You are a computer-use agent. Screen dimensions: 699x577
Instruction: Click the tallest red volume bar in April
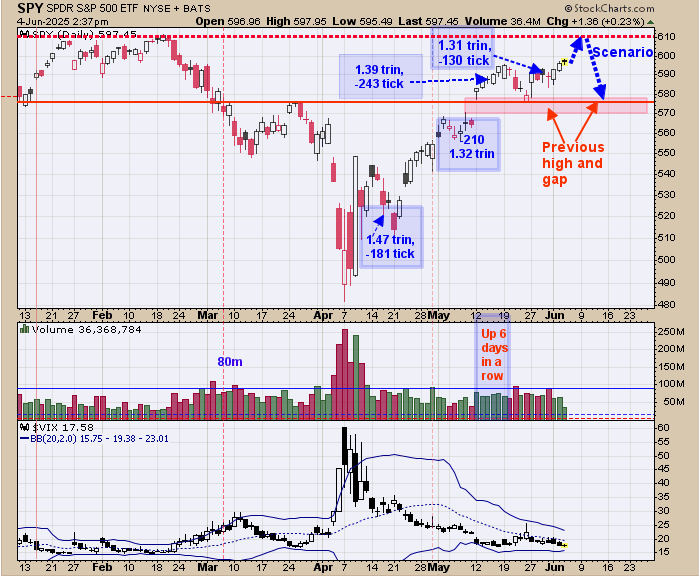(x=345, y=374)
